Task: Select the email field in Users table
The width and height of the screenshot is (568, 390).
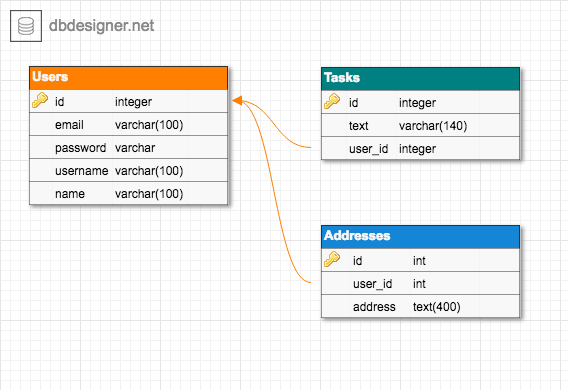Action: point(69,125)
